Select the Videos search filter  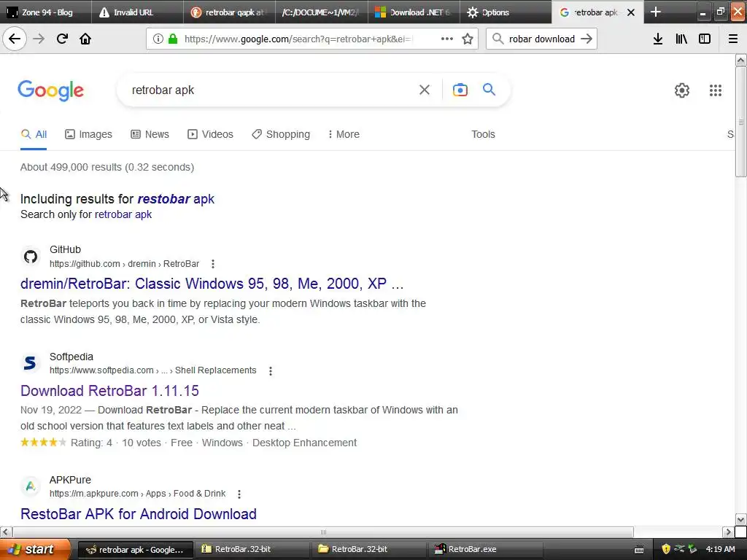click(x=211, y=134)
